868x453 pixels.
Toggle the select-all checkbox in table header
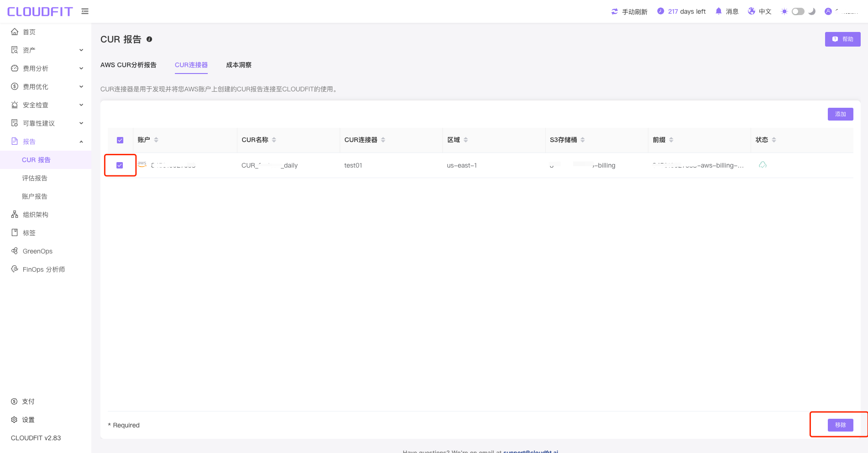pos(120,140)
